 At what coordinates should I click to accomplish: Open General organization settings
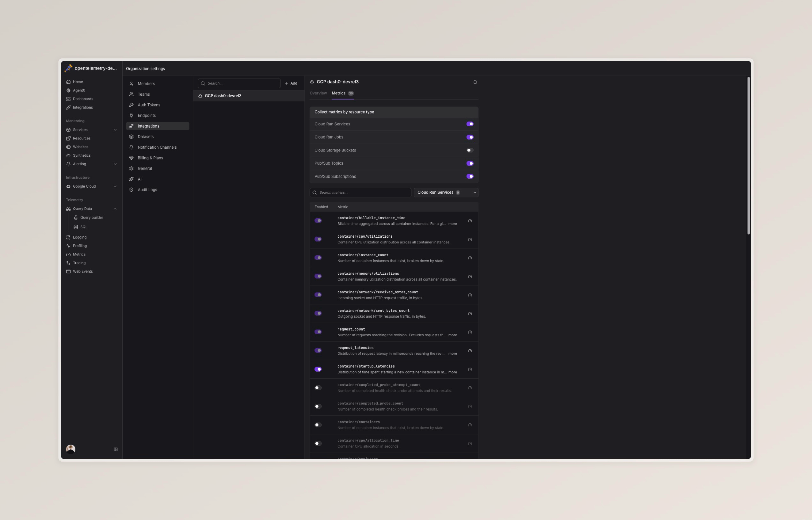pyautogui.click(x=157, y=168)
